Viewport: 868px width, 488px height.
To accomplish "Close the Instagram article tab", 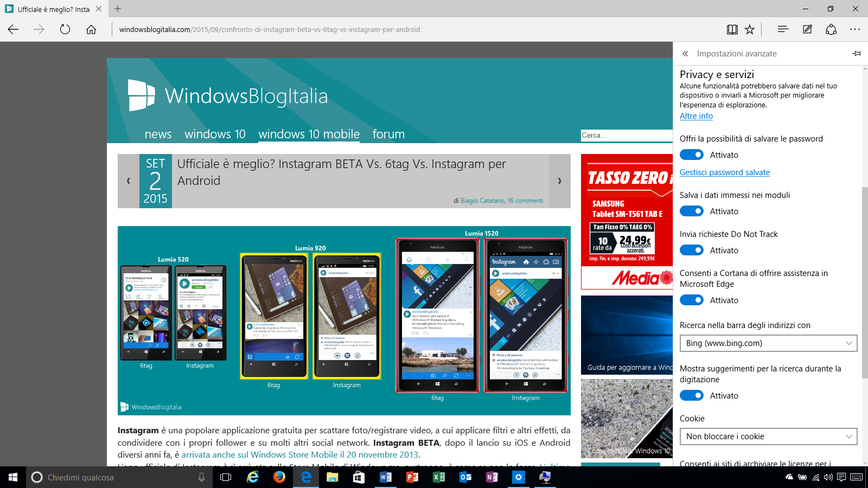I will point(98,9).
